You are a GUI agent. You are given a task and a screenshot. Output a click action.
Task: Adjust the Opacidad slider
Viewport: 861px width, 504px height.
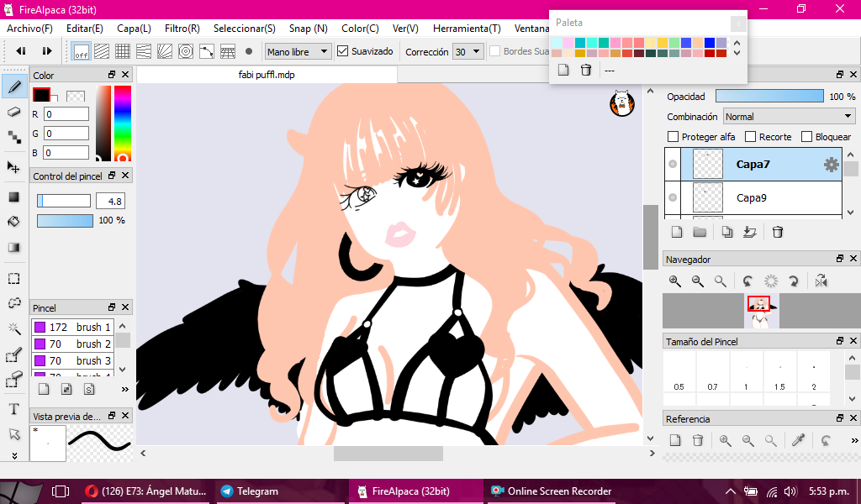coord(769,96)
